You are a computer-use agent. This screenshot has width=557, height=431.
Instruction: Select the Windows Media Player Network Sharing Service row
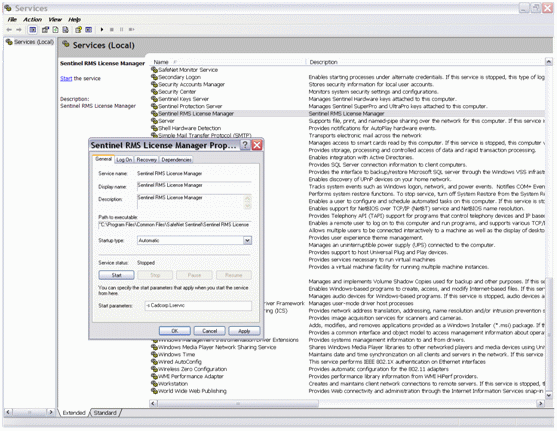[x=347, y=347]
